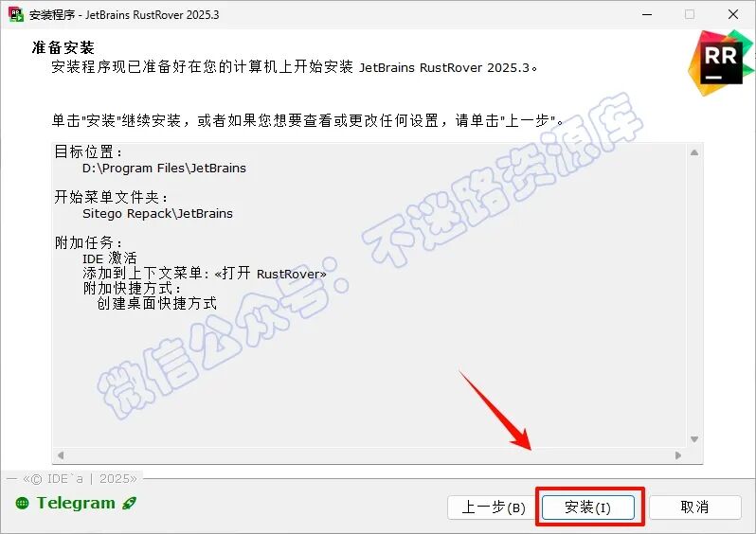
Task: Click the 开始菜单文件夹 label
Action: (111, 197)
